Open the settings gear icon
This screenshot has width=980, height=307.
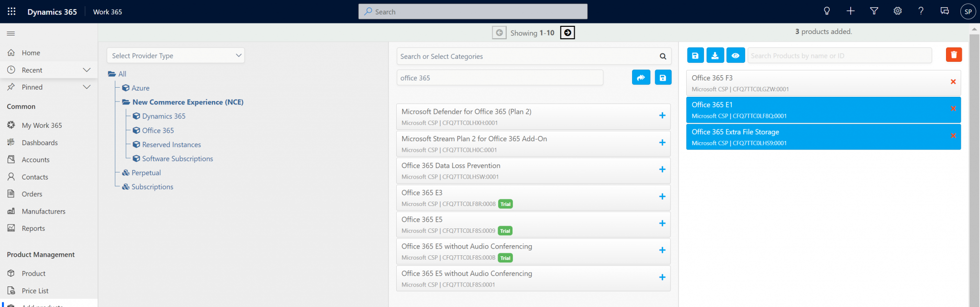click(898, 11)
